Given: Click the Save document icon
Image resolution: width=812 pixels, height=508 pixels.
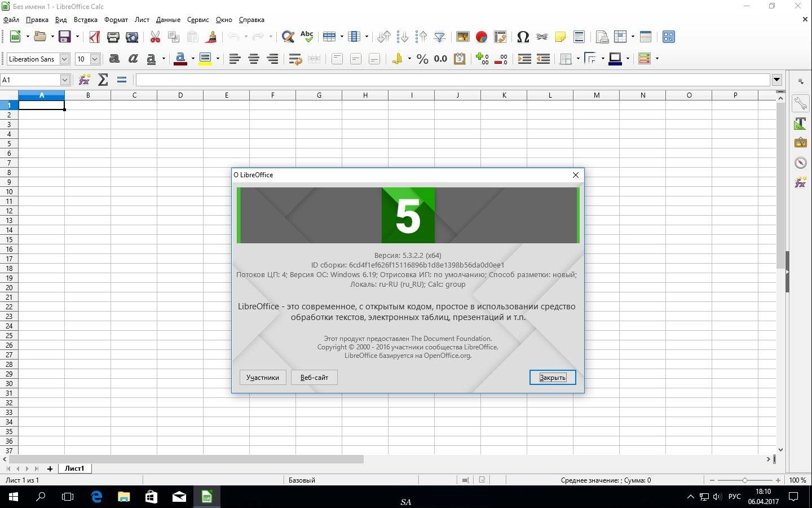Looking at the screenshot, I should coord(65,37).
